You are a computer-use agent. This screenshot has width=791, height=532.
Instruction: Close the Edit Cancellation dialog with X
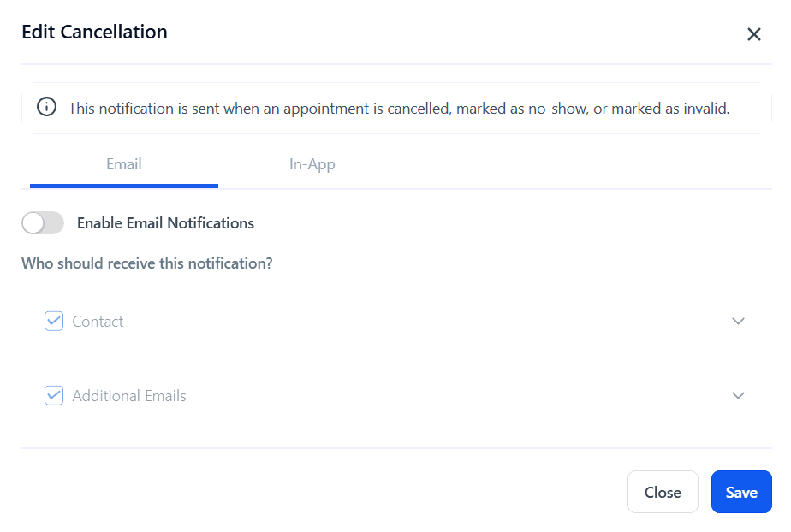[754, 34]
